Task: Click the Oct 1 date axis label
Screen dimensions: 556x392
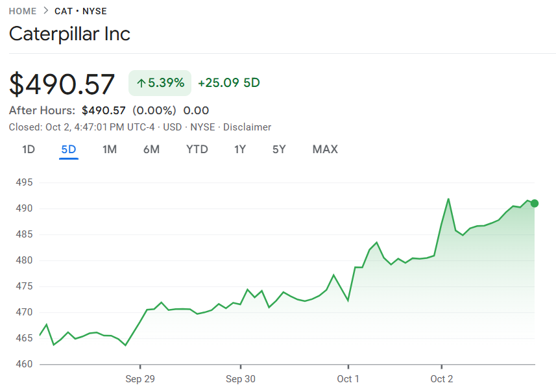Action: click(348, 379)
